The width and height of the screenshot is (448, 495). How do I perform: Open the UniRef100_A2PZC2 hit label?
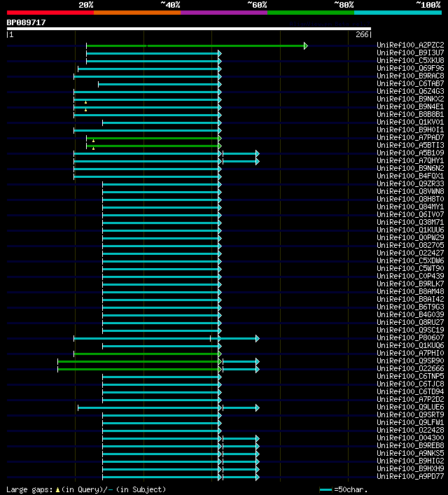(410, 45)
